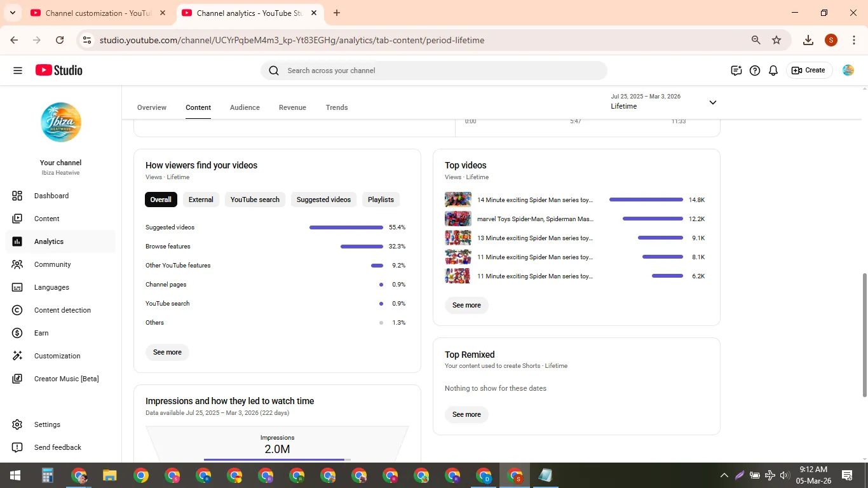The width and height of the screenshot is (868, 488).
Task: Open Dashboard in the sidebar
Action: (x=61, y=196)
